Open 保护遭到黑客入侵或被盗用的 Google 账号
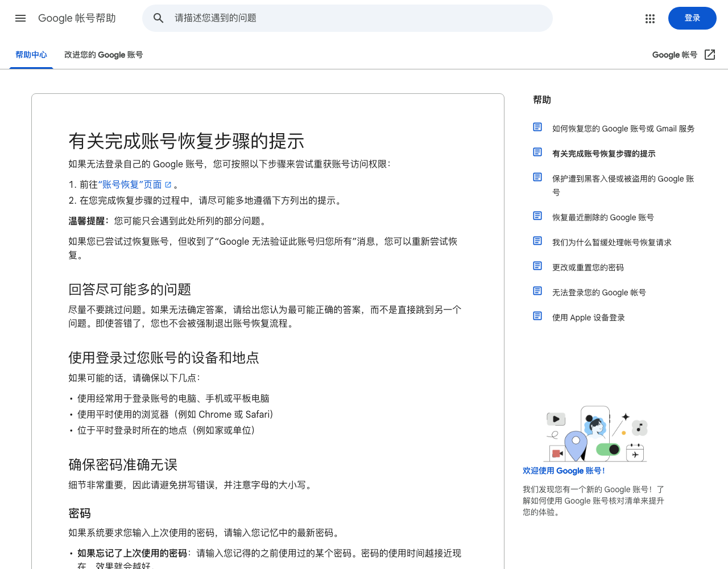The image size is (728, 569). [623, 185]
